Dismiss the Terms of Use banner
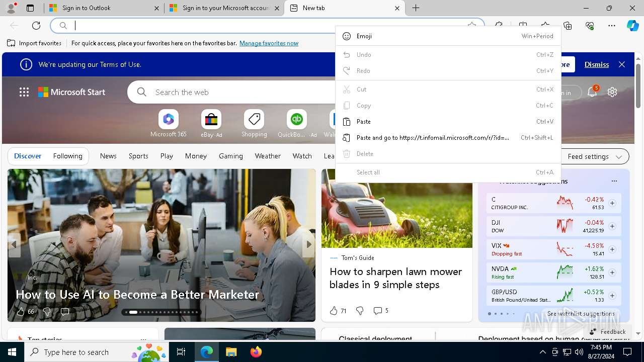The width and height of the screenshot is (644, 362). click(x=597, y=64)
